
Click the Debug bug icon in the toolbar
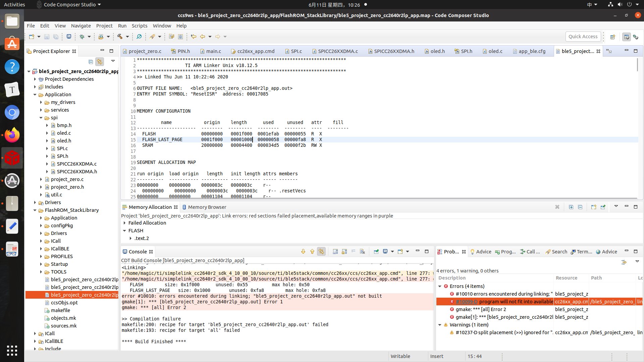pos(82,37)
